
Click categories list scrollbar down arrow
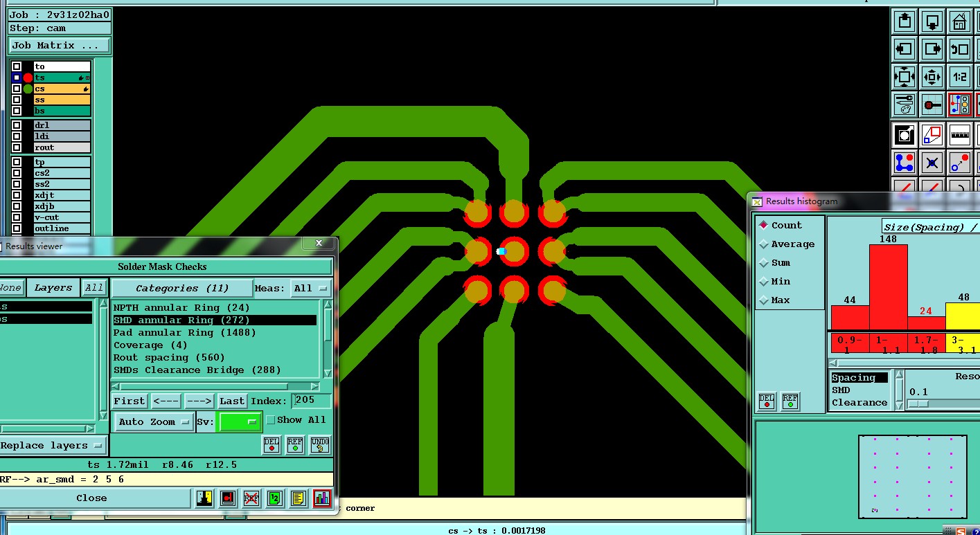point(328,372)
